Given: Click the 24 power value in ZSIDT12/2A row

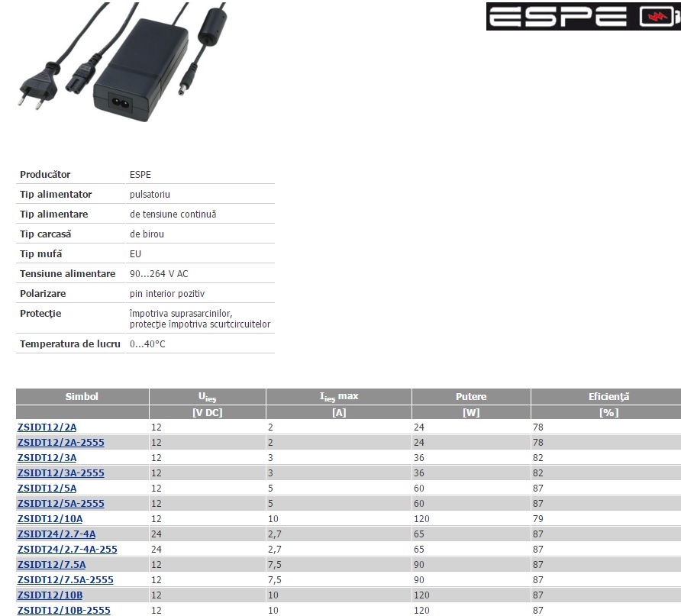Looking at the screenshot, I should click(x=419, y=427).
